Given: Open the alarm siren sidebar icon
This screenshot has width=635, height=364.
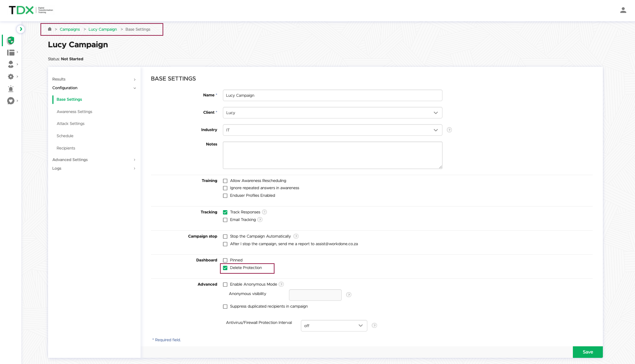Looking at the screenshot, I should click(x=11, y=89).
